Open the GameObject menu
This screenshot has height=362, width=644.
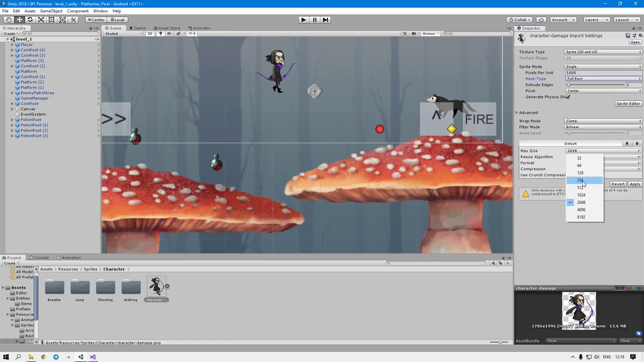click(51, 11)
